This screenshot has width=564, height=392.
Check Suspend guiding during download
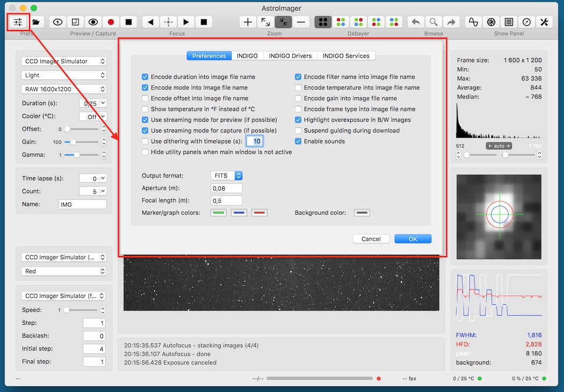[x=298, y=130]
